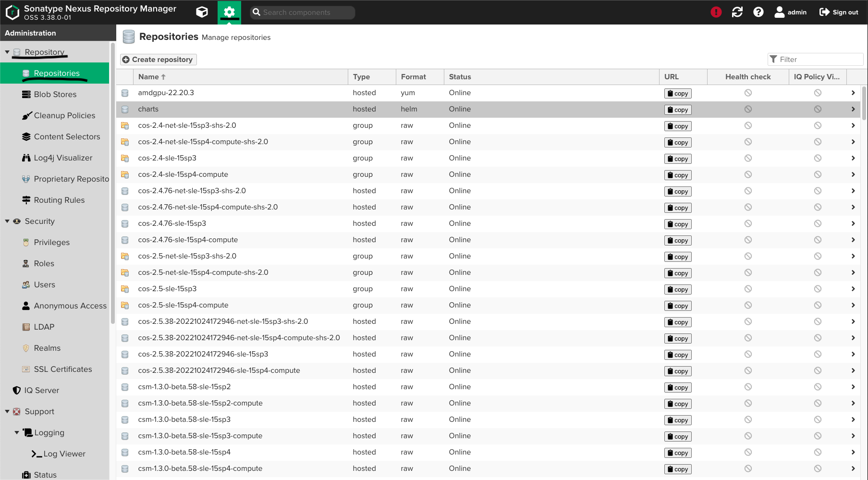Viewport: 868px width, 480px height.
Task: Open the help question mark icon
Action: (758, 12)
